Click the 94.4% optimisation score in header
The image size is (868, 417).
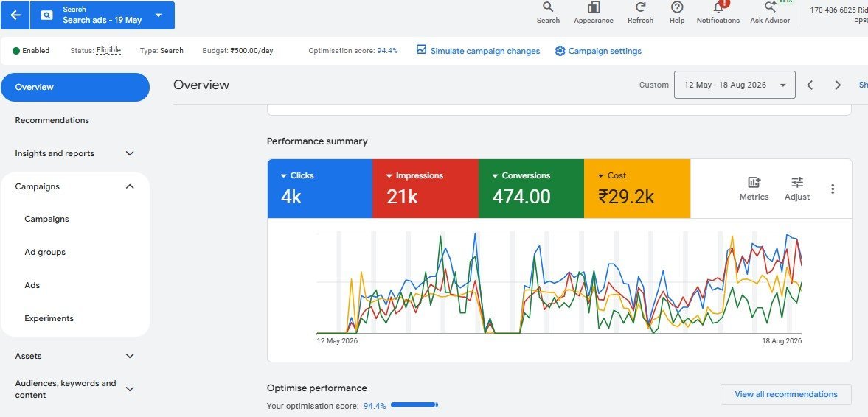coord(387,50)
